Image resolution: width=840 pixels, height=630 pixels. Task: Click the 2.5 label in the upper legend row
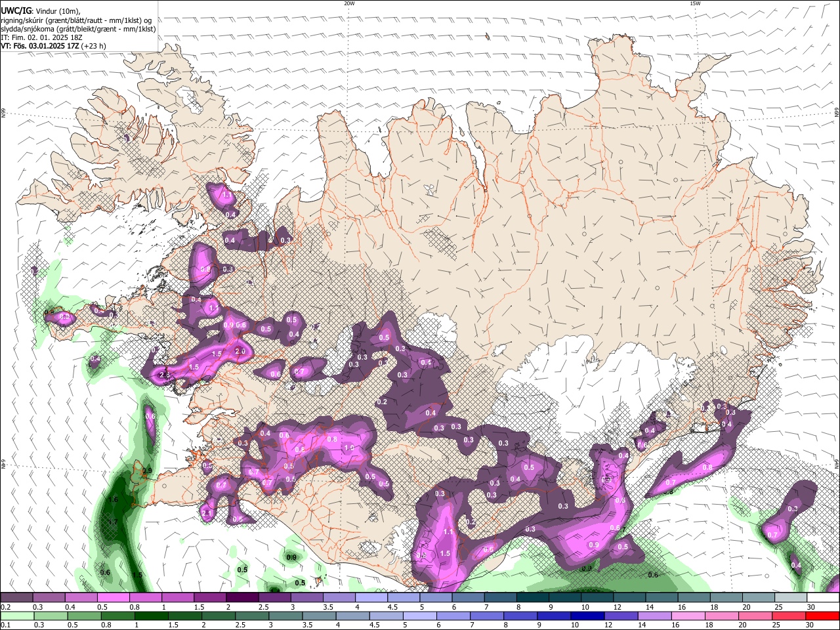coord(264,607)
